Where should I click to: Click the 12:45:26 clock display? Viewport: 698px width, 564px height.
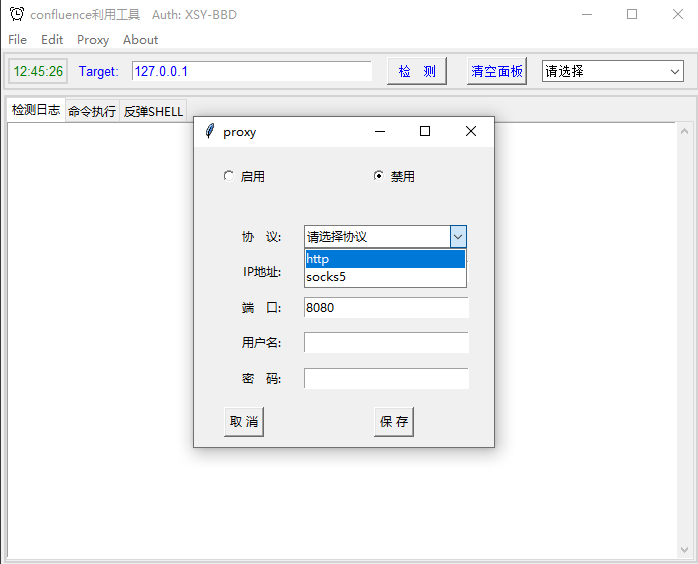click(38, 71)
